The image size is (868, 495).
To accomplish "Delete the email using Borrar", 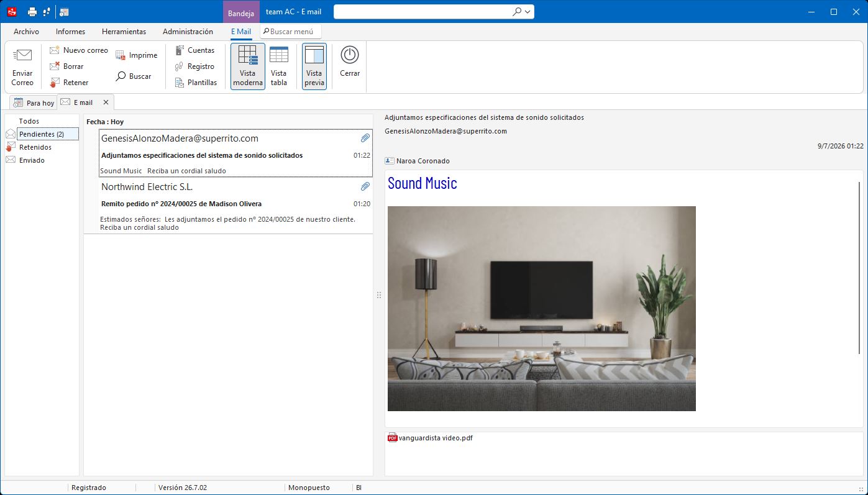I will click(66, 66).
